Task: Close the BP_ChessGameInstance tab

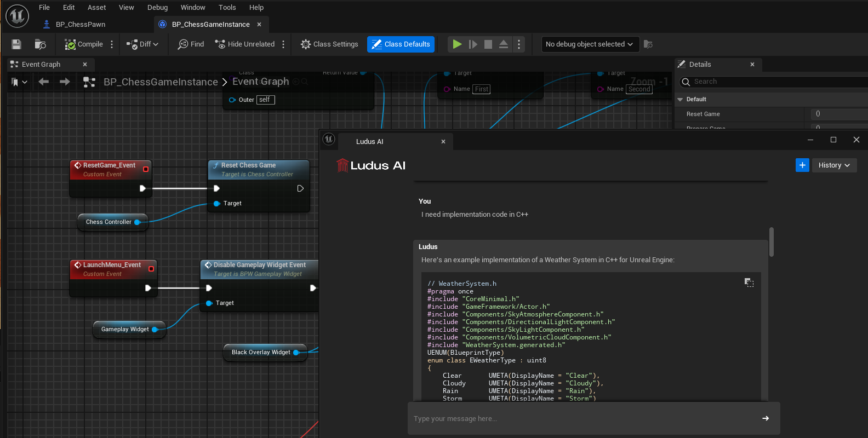Action: coord(259,25)
